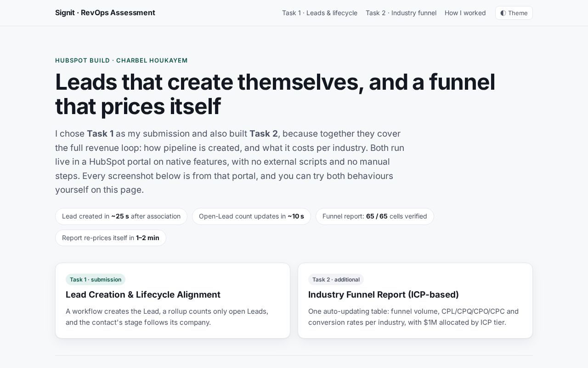Click the Task 1 · submission badge

point(96,280)
